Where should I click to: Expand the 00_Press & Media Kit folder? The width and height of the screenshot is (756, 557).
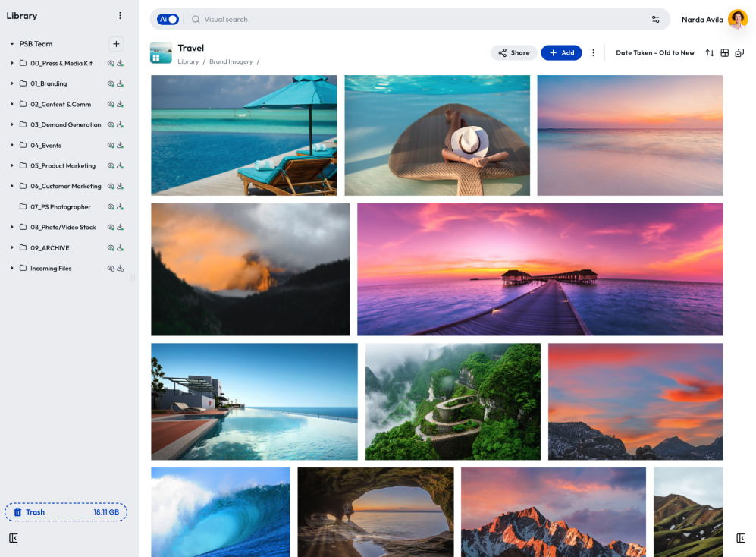point(12,63)
